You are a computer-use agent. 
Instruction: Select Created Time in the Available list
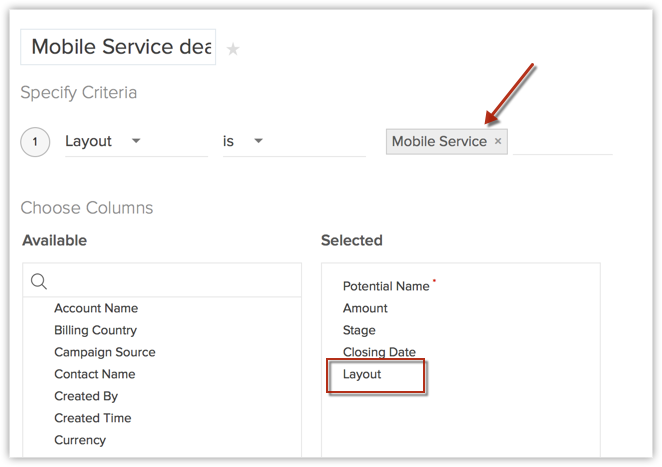click(92, 418)
